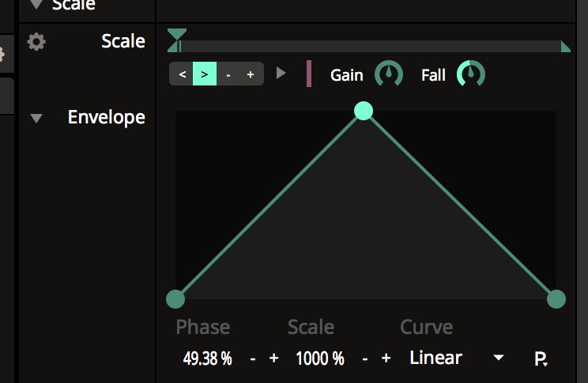Image resolution: width=588 pixels, height=383 pixels.
Task: Click the Gain knob
Action: coord(388,74)
